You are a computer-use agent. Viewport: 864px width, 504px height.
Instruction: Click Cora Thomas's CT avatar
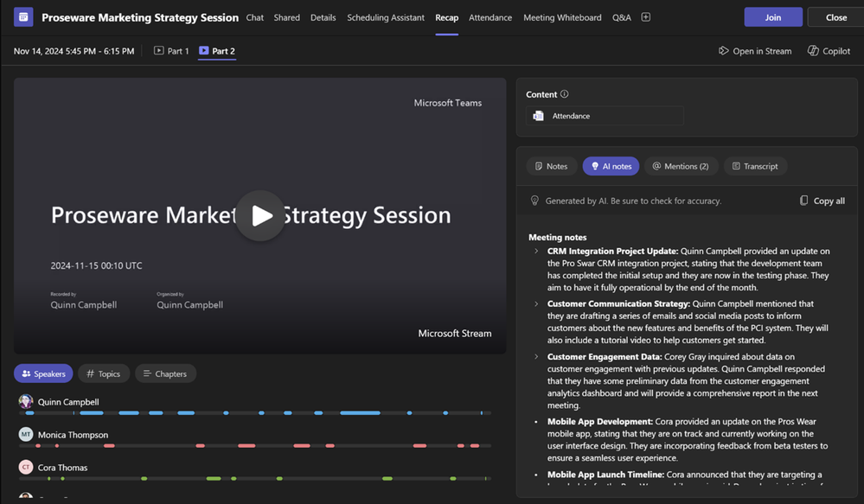26,467
